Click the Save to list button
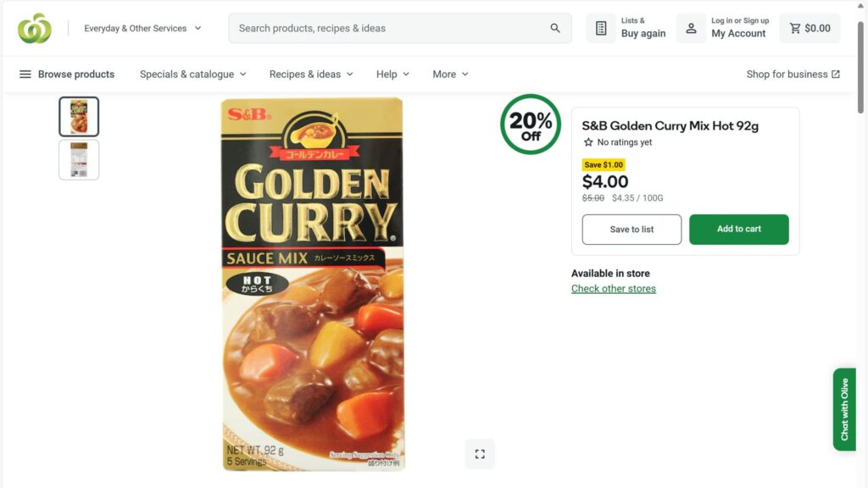The height and width of the screenshot is (488, 868). pyautogui.click(x=632, y=230)
